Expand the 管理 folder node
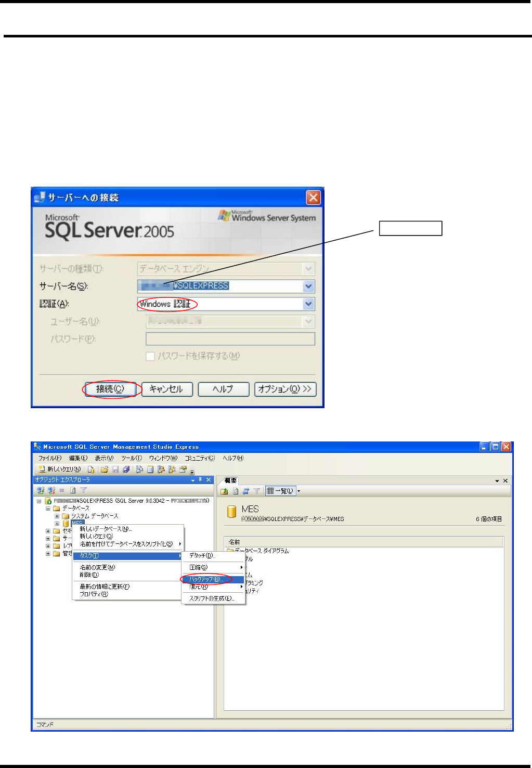The image size is (532, 768). (x=48, y=554)
